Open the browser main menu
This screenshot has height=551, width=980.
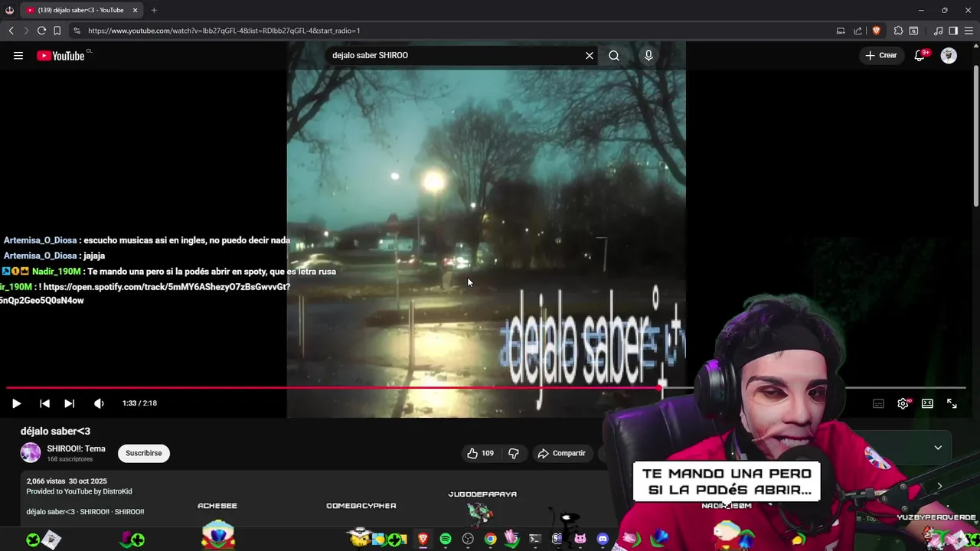(x=969, y=31)
